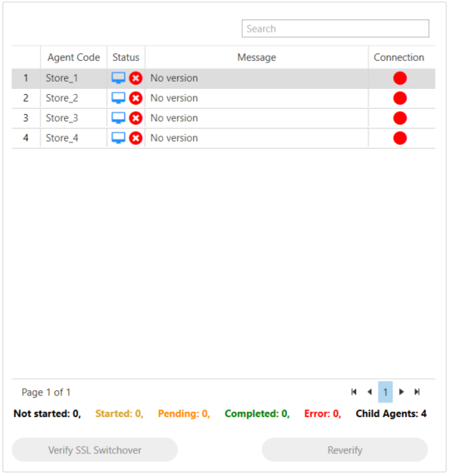Click the red connection indicator for Store_1
This screenshot has width=450, height=476.
click(400, 78)
